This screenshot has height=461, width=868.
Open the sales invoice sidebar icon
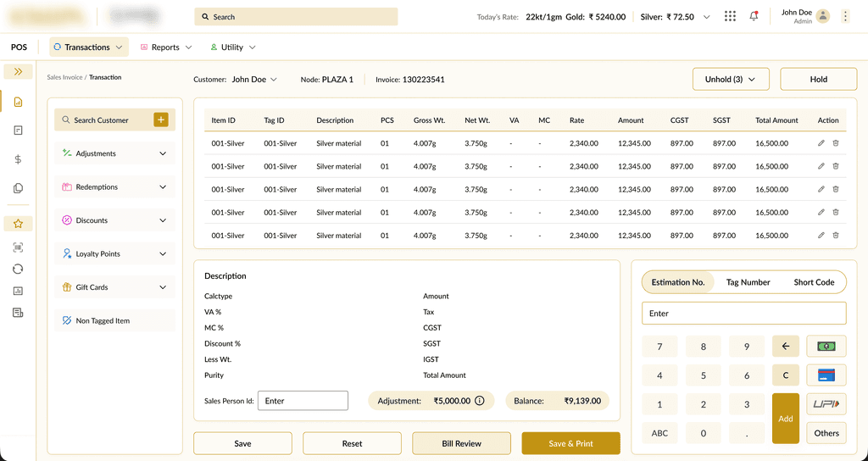pos(18,102)
